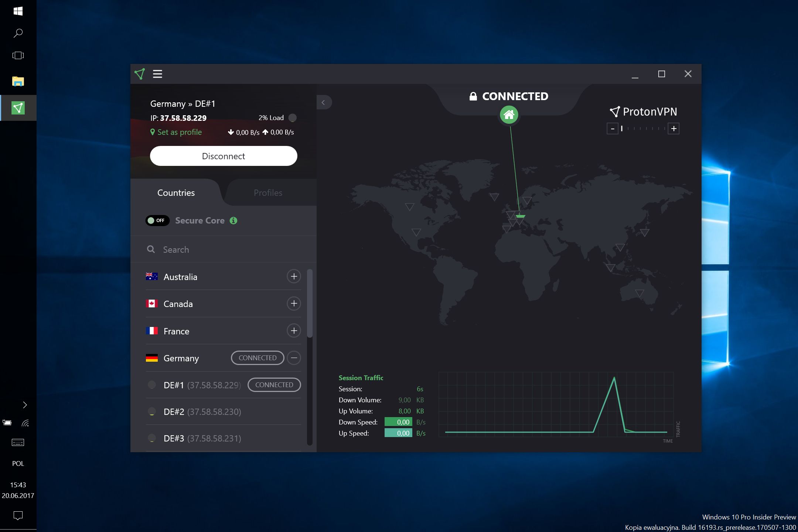Switch to the Profiles tab

pyautogui.click(x=268, y=193)
